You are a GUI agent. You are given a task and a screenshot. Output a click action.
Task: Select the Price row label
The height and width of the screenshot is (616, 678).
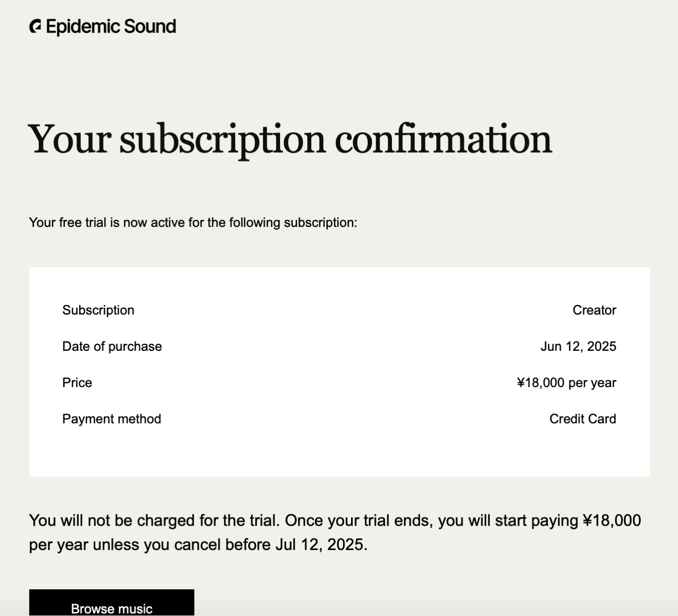[77, 383]
